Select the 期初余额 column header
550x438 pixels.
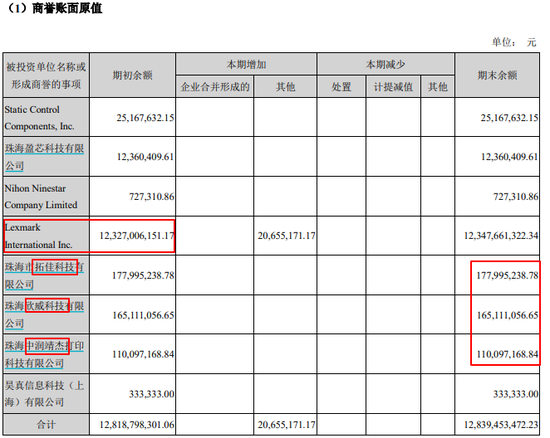(132, 75)
